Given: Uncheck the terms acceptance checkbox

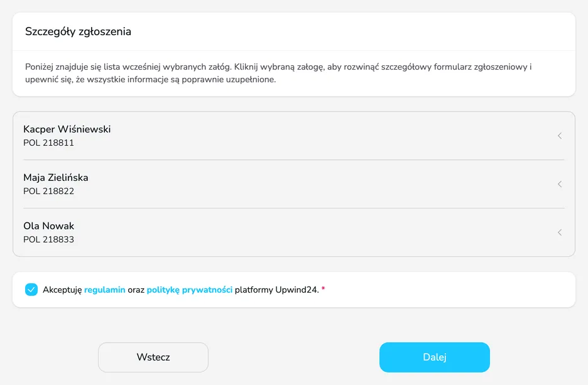Looking at the screenshot, I should pyautogui.click(x=31, y=290).
